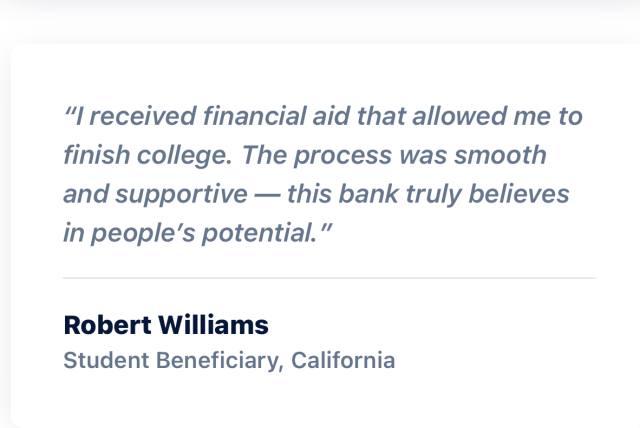Click the opening quotation mark of the testimonial

coord(69,114)
